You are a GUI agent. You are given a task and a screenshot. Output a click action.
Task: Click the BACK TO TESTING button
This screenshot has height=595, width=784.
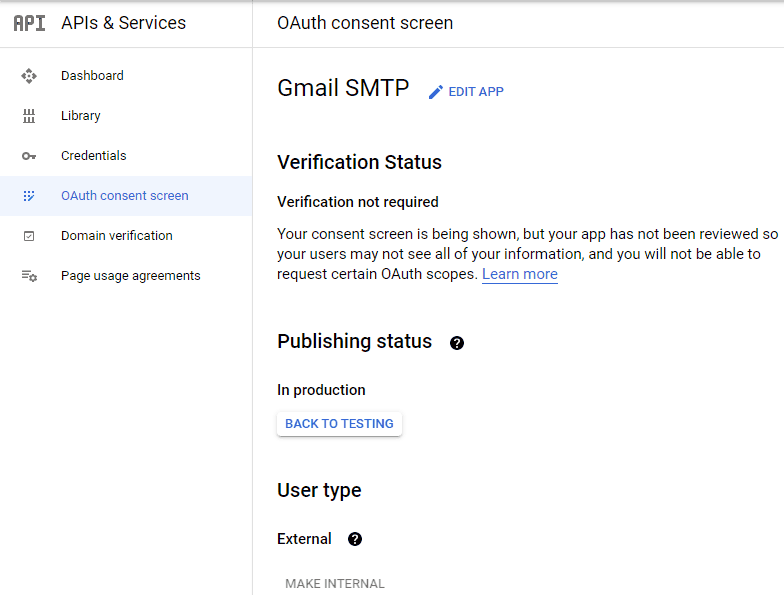(x=340, y=424)
